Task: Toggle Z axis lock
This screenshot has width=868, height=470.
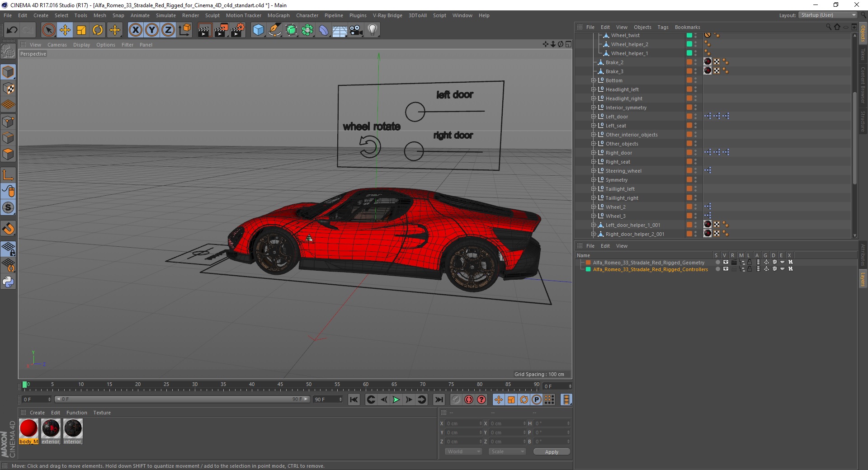Action: 168,30
